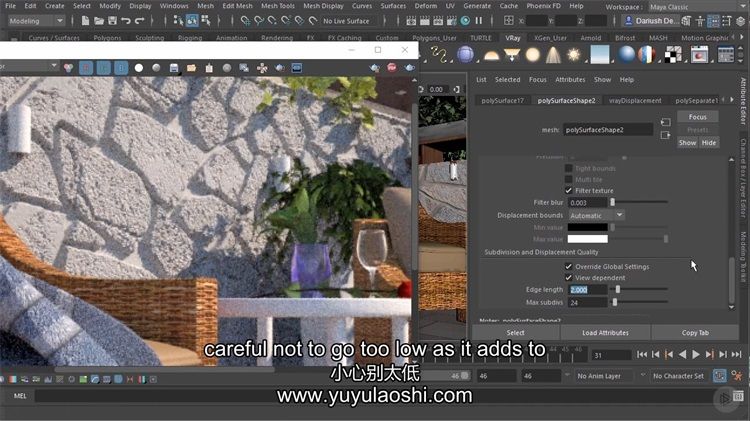Click the V-Ray sun shelf icon
Screen dimensions: 750x421
pos(573,55)
